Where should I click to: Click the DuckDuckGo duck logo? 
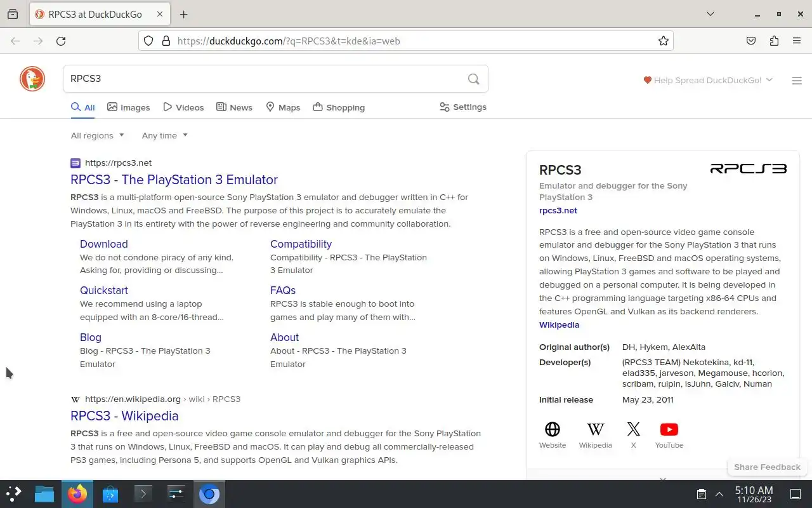point(32,79)
